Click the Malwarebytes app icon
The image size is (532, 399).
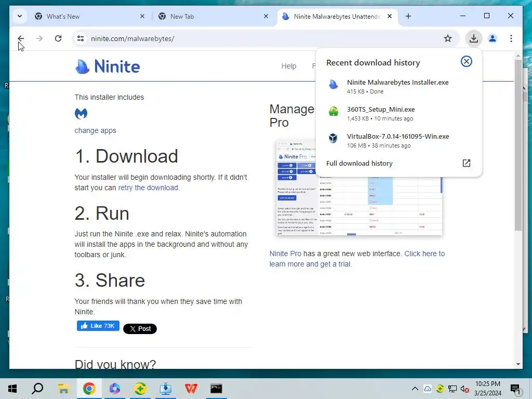click(x=81, y=113)
